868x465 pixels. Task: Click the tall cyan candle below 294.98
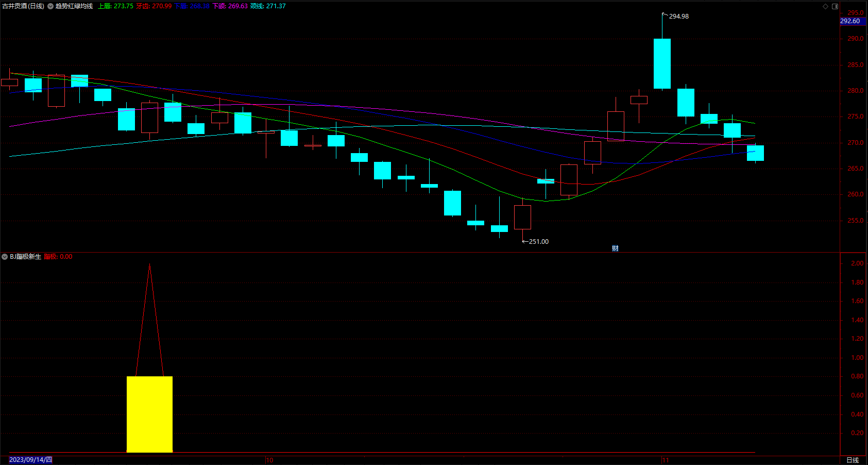[x=662, y=64]
